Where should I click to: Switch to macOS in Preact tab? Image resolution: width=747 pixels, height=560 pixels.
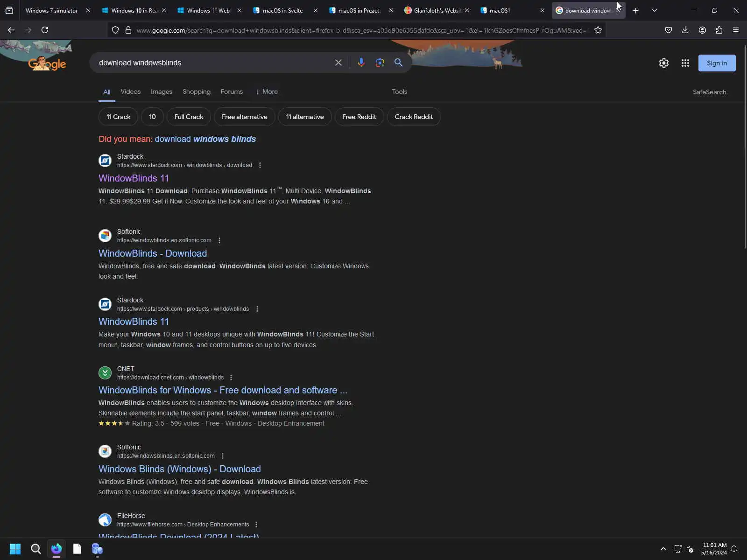tap(359, 10)
